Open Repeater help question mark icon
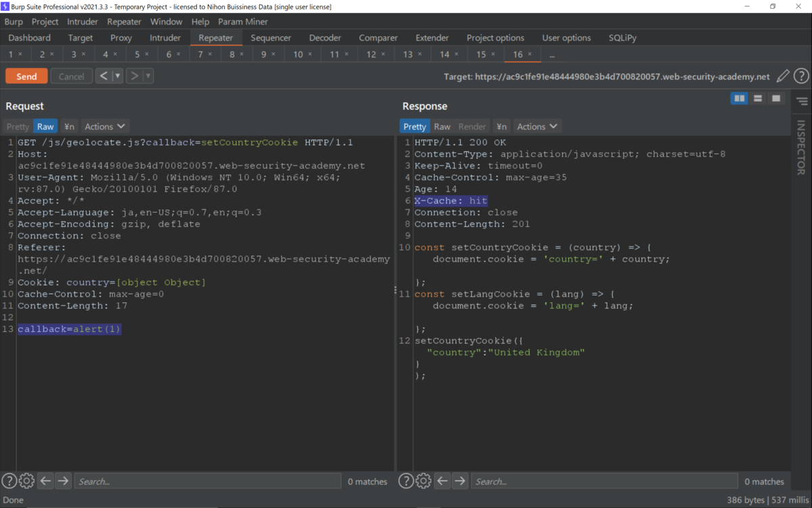This screenshot has height=508, width=812. pyautogui.click(x=801, y=77)
